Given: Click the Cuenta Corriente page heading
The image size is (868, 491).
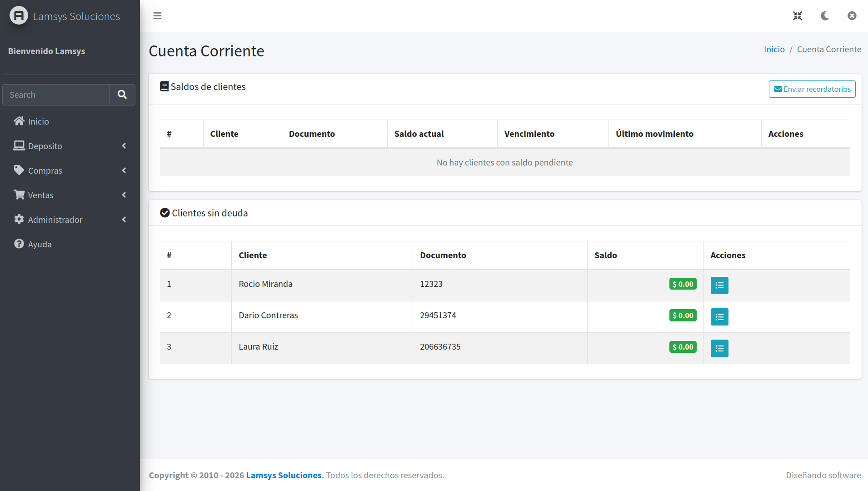Looking at the screenshot, I should pos(206,51).
